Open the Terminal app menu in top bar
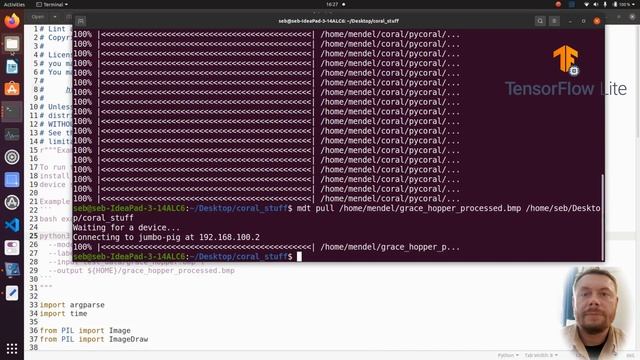 [x=52, y=4]
